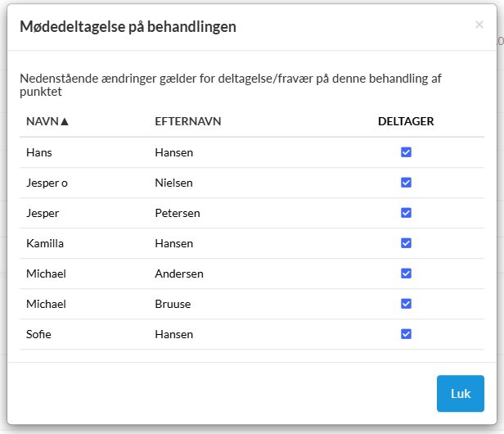Select the surname cell "Bruuse"
Image resolution: width=504 pixels, height=434 pixels.
tap(173, 304)
